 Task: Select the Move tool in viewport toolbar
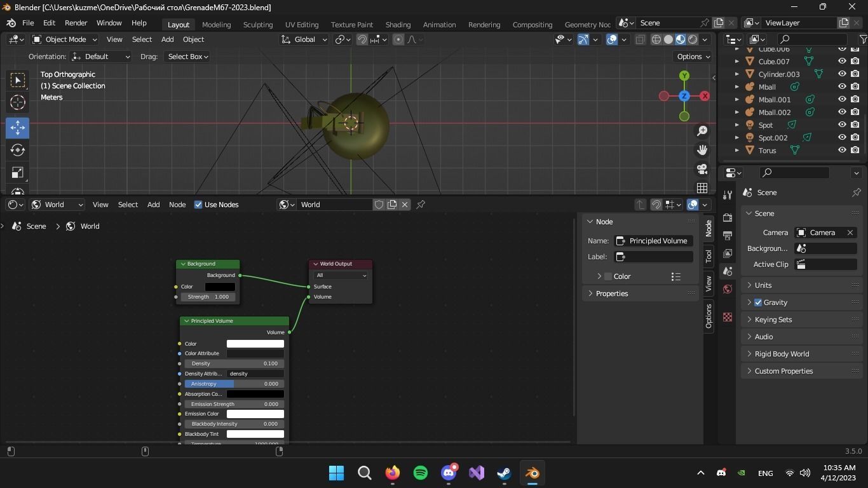18,127
